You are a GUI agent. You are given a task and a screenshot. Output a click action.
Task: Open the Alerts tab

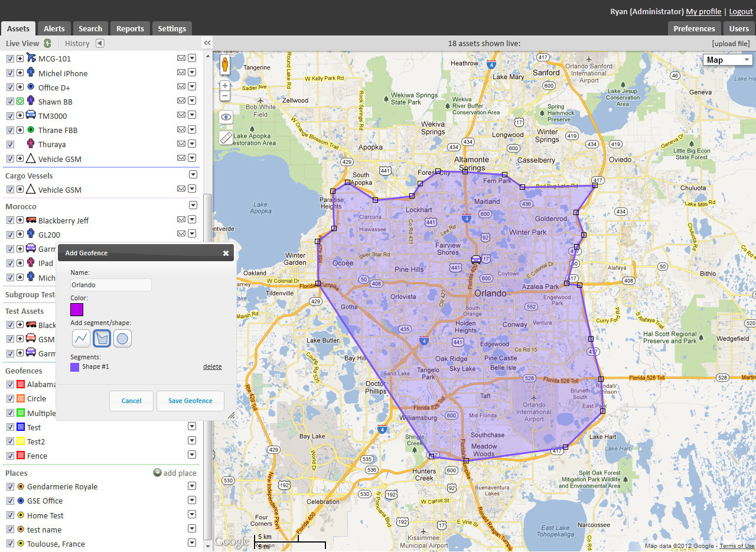click(x=54, y=28)
